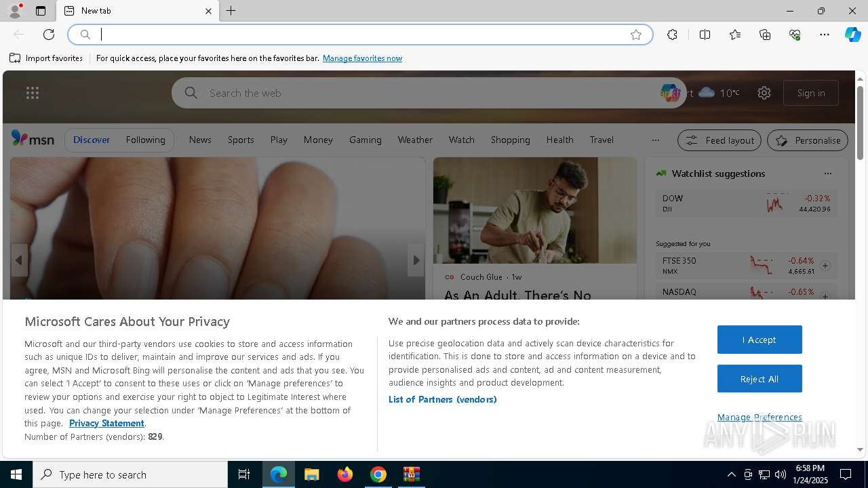Add NASDAQ to watchlist
Image resolution: width=868 pixels, height=488 pixels.
825,296
